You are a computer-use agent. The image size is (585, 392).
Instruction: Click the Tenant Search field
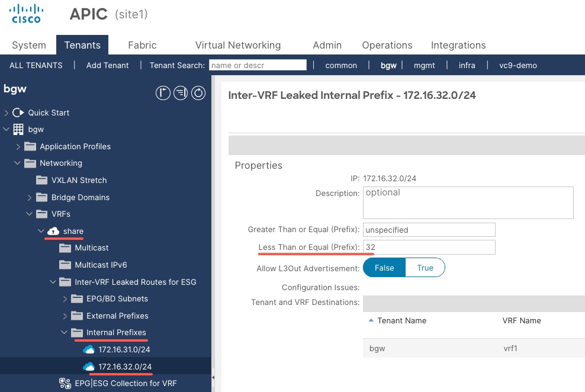258,65
